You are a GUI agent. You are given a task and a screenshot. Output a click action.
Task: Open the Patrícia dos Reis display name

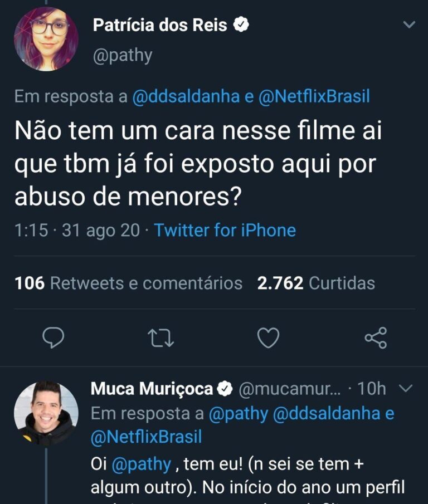tap(160, 25)
